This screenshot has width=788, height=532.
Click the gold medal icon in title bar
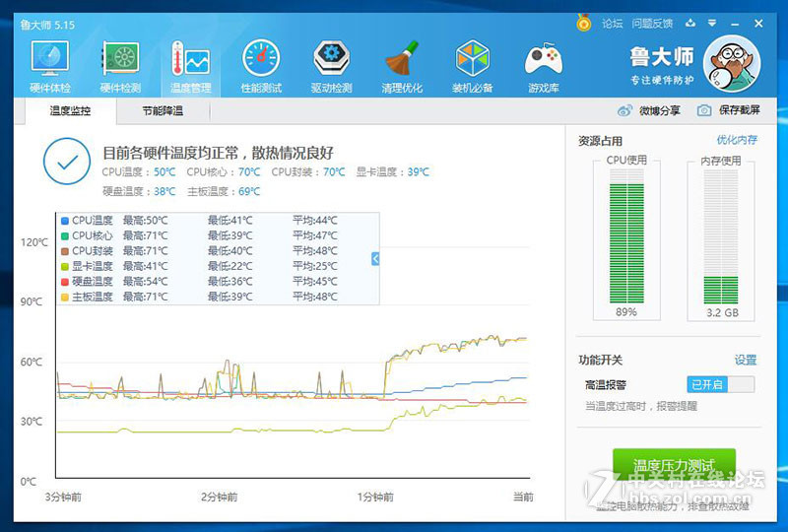coord(583,23)
